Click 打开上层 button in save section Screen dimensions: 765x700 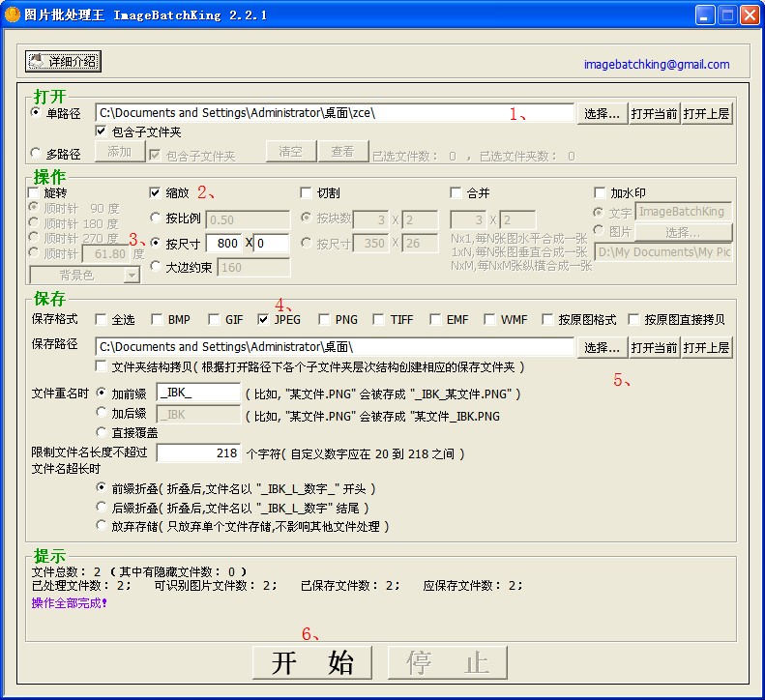(706, 347)
